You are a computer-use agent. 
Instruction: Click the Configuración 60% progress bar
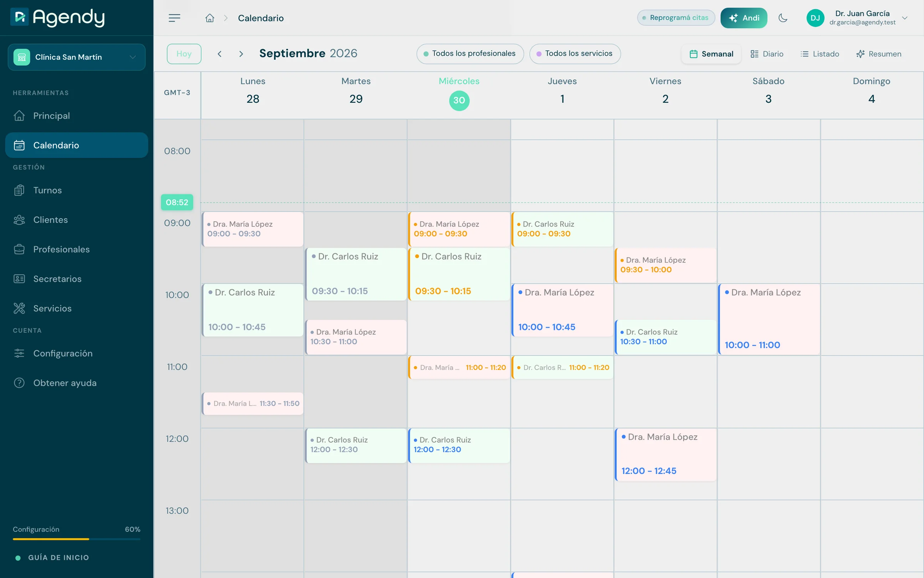click(x=77, y=539)
